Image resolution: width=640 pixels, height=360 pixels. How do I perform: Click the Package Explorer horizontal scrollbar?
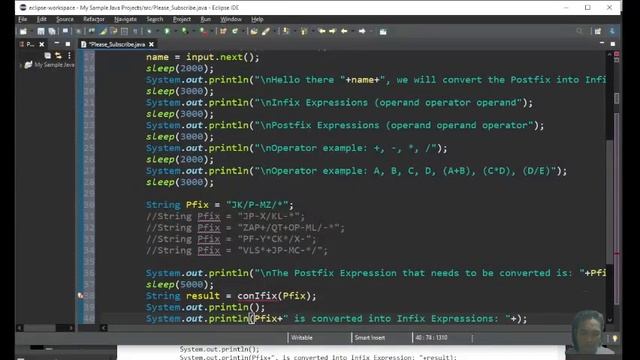(45, 328)
